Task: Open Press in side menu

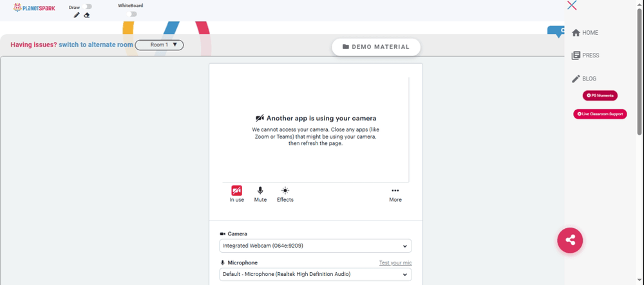Action: point(585,55)
